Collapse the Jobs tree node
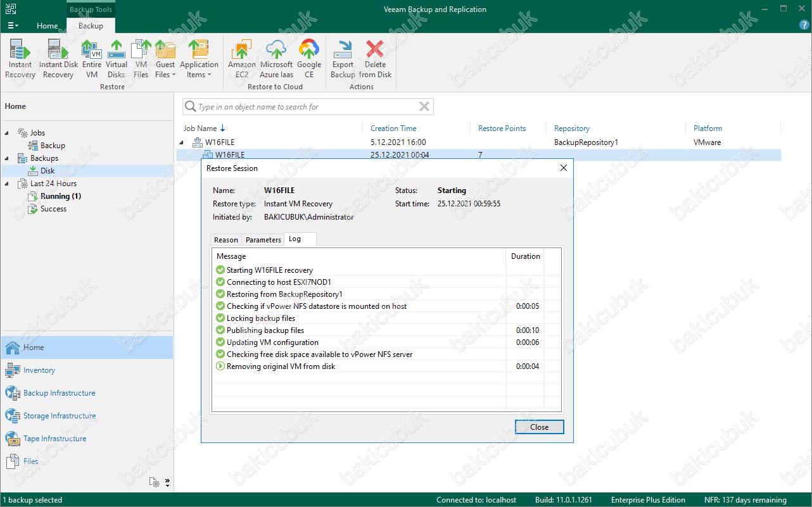The image size is (812, 507). [x=8, y=133]
